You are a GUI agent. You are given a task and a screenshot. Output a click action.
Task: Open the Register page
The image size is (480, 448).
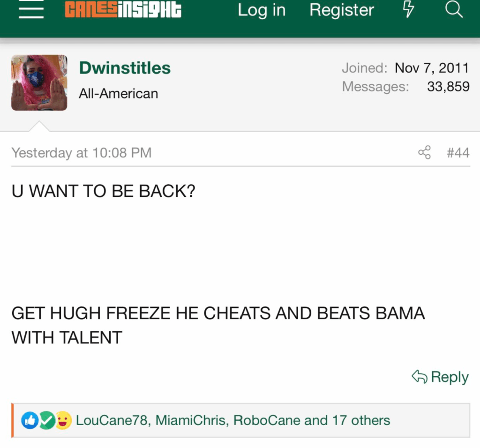point(342,10)
